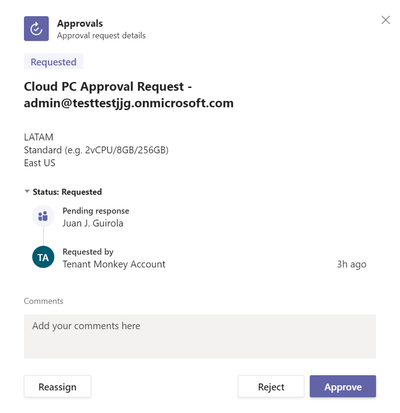Collapse the Status: Requested section
This screenshot has height=413, width=400.
click(x=27, y=192)
